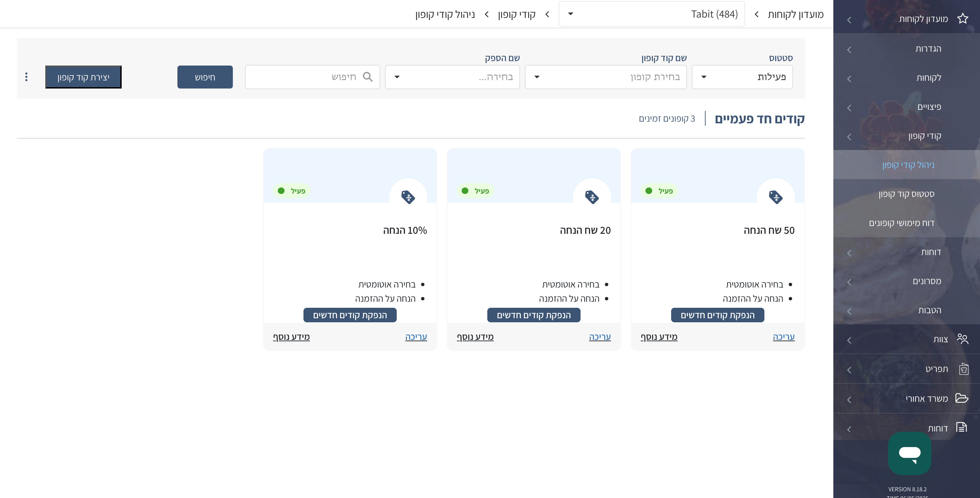Click the יצירת קוד קופון button

83,77
